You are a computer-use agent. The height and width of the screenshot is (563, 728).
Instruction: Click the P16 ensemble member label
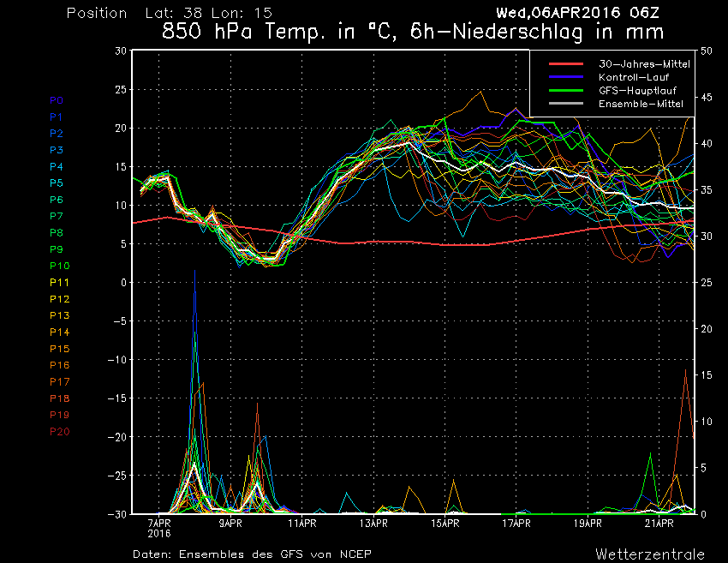[60, 365]
